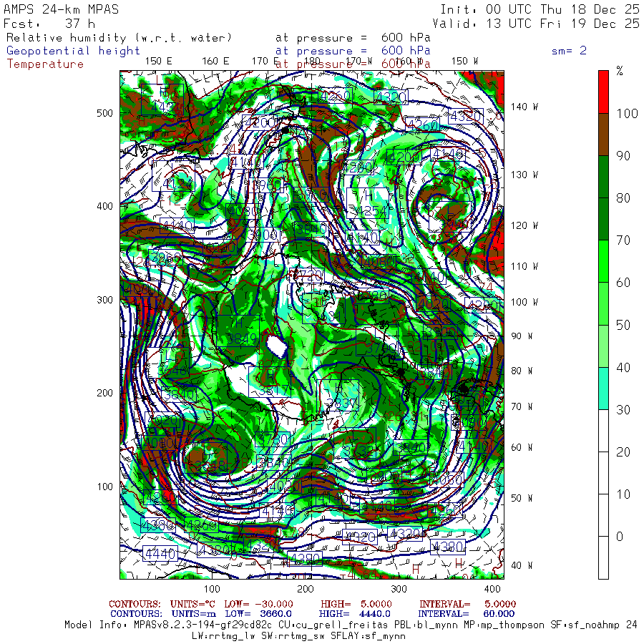The image size is (644, 644).
Task: Click the '500' tick label on left axis
Action: [104, 113]
